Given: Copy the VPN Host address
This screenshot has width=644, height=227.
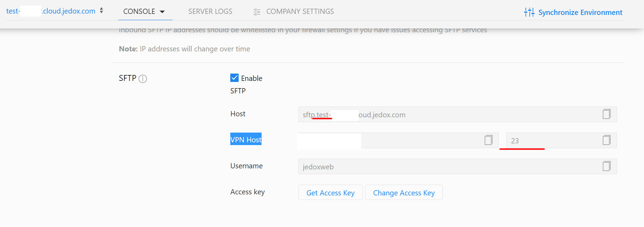Looking at the screenshot, I should (488, 140).
